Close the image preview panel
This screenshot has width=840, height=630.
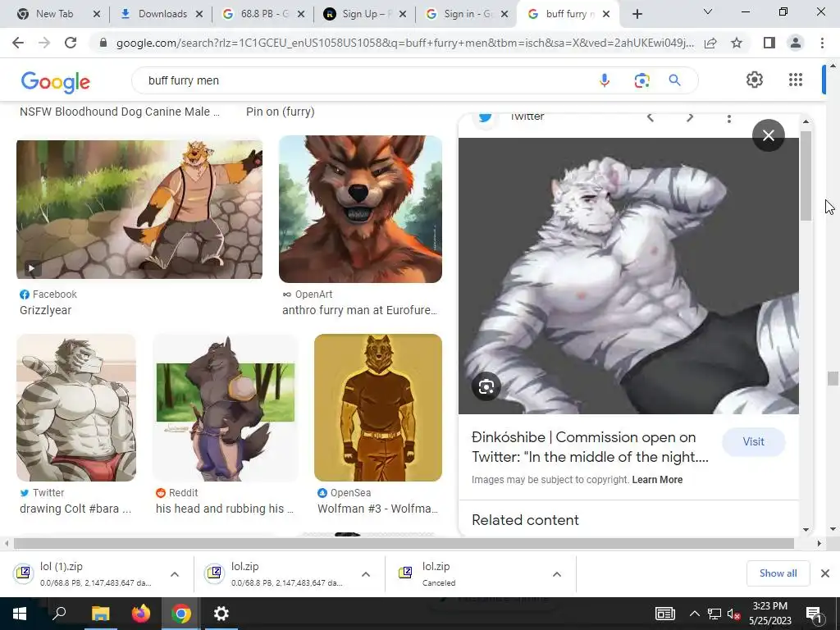pyautogui.click(x=768, y=135)
